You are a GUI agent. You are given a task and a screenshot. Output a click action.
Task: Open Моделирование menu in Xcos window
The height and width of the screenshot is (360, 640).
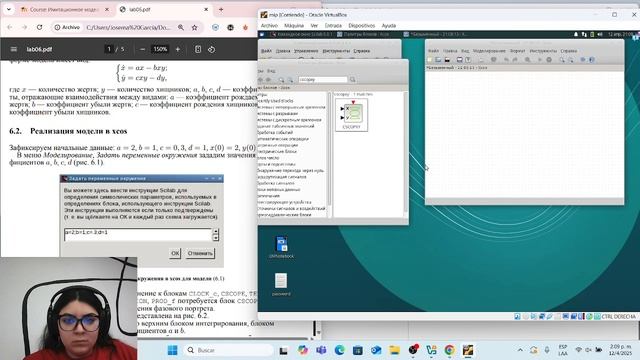click(x=489, y=51)
